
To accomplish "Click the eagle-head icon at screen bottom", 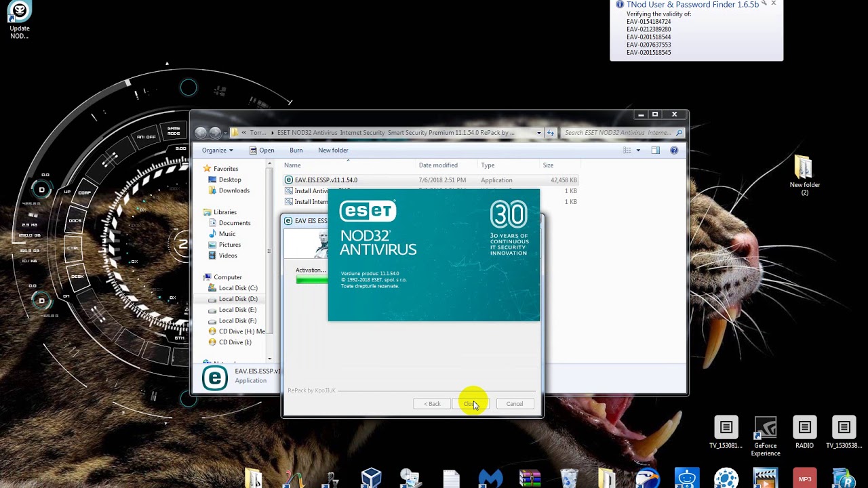I will (648, 478).
